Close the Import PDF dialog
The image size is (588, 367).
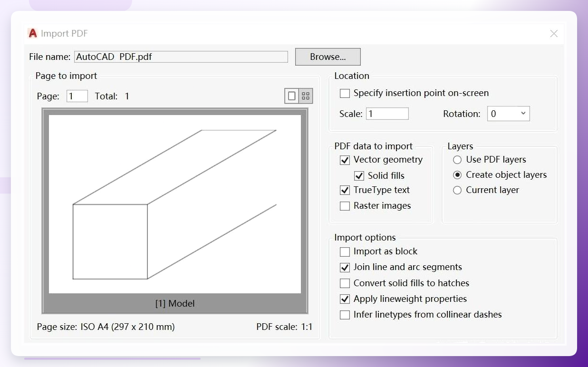[x=554, y=33]
